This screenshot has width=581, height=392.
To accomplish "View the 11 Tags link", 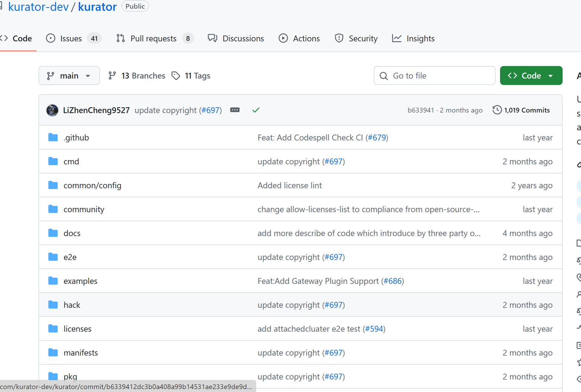I will pyautogui.click(x=191, y=76).
